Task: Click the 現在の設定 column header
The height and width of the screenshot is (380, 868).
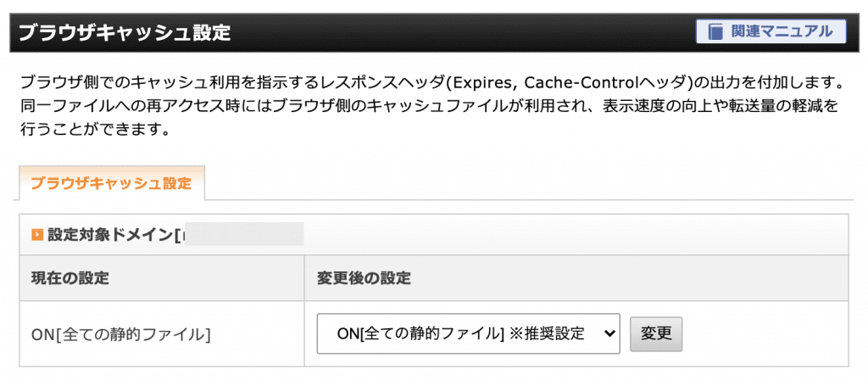Action: (70, 278)
